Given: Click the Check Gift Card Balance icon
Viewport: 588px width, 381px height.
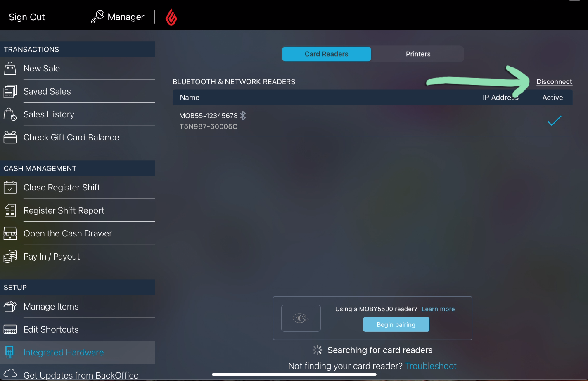Looking at the screenshot, I should click(10, 137).
